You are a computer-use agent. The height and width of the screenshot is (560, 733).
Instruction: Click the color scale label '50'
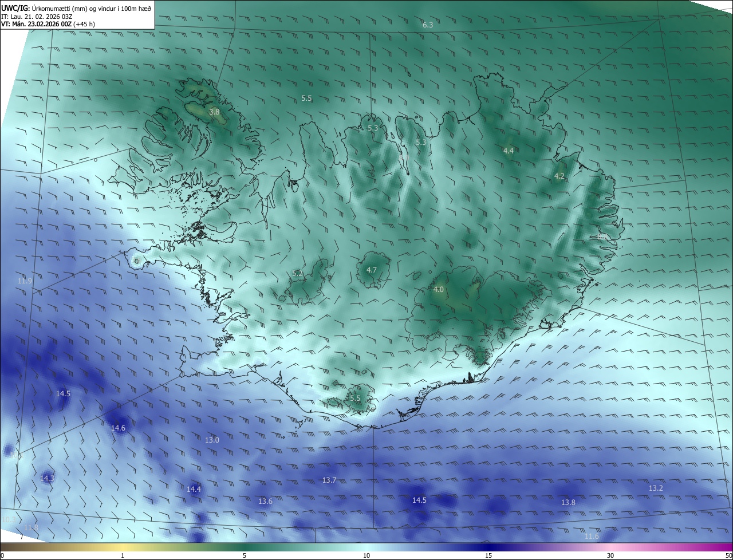pos(728,555)
